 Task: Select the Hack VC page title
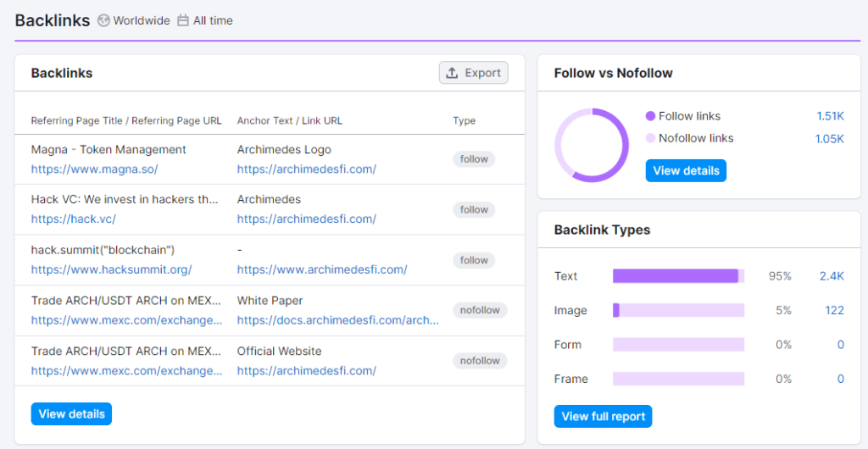pyautogui.click(x=125, y=199)
